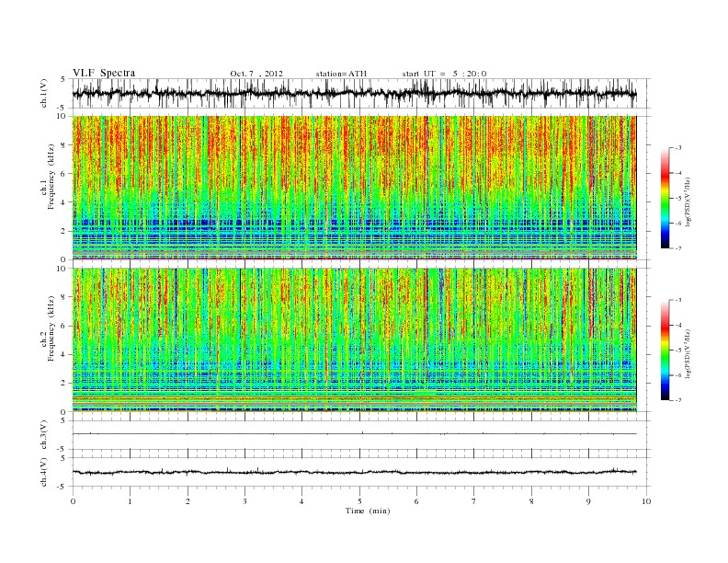Select the "Time (min)" x-axis label
Screen dimensions: 728x563
click(368, 511)
